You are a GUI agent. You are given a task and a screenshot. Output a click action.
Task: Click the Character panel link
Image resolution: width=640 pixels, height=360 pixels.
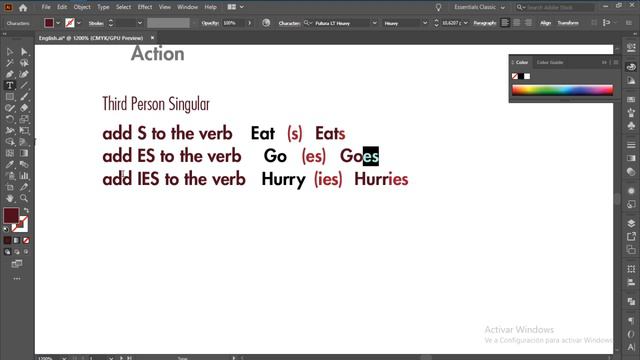pyautogui.click(x=289, y=23)
